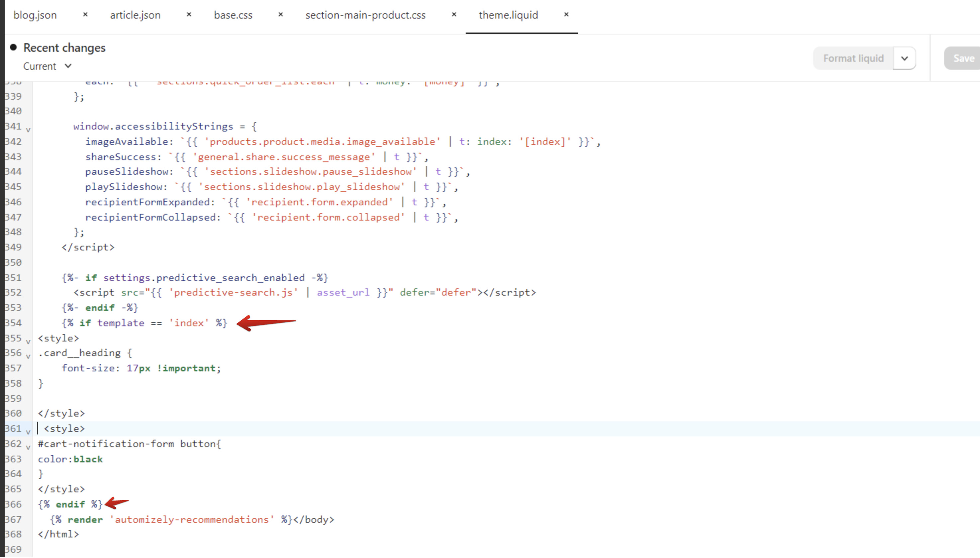
Task: Click #cart-notification-form button selector
Action: pyautogui.click(x=129, y=443)
